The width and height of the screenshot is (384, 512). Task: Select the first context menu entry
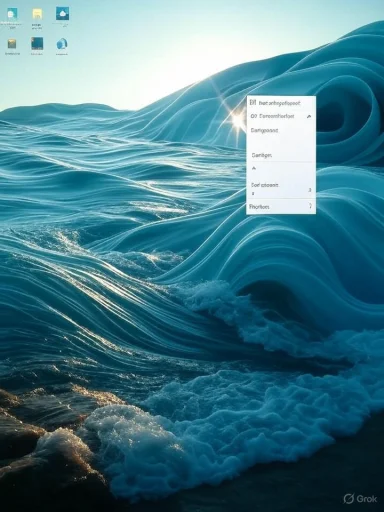coord(281,103)
